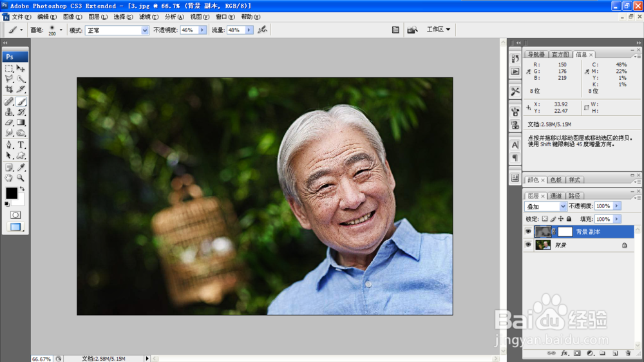
Task: Open 工作区 workspace dropdown
Action: click(438, 29)
